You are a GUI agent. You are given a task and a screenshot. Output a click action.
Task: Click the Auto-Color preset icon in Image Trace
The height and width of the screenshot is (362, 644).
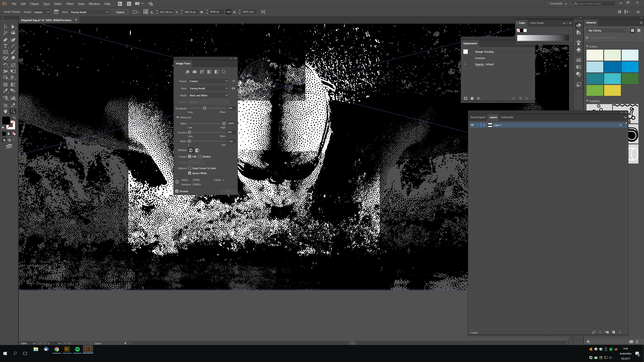coord(187,72)
